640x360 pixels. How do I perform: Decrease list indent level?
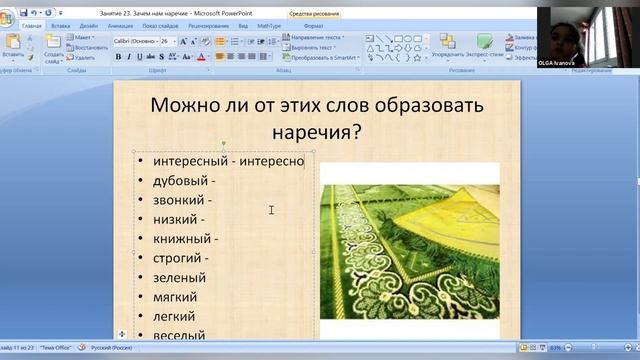[x=251, y=42]
